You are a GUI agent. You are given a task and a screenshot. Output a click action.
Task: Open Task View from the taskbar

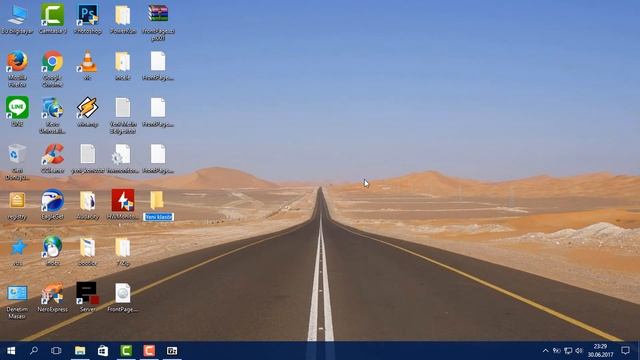56,351
